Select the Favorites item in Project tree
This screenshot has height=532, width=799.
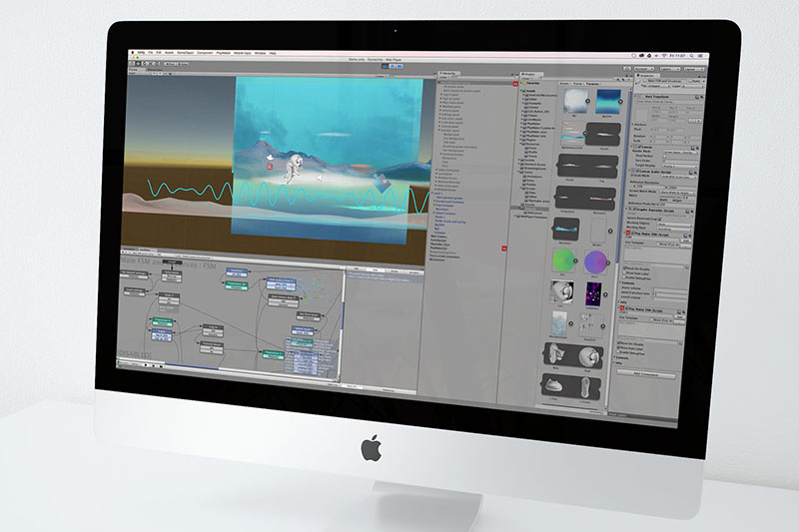click(531, 83)
